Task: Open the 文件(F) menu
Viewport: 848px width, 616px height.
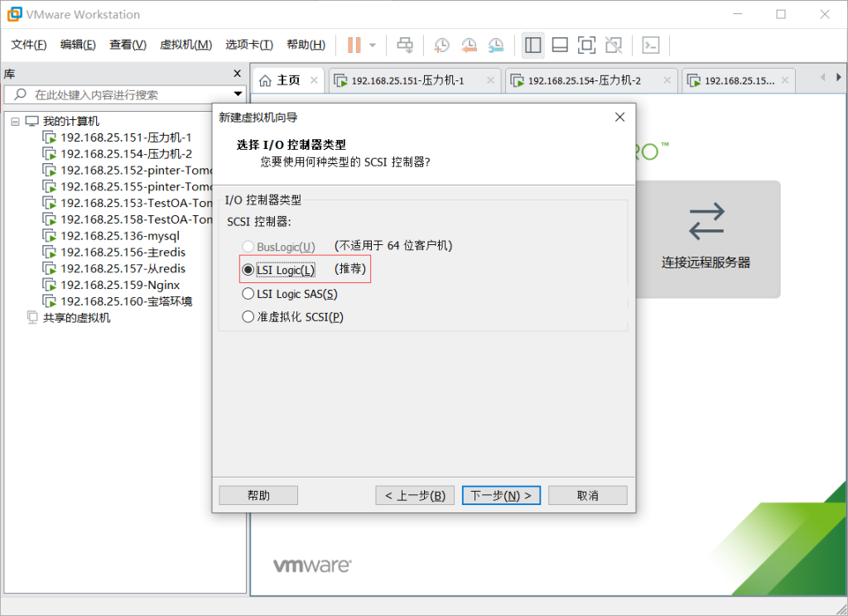Action: pyautogui.click(x=29, y=45)
